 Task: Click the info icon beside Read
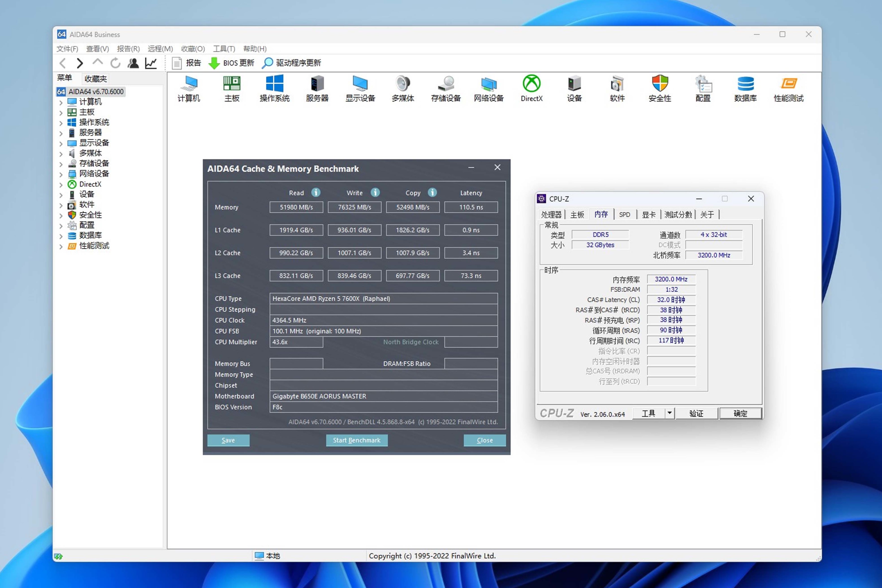pos(316,192)
